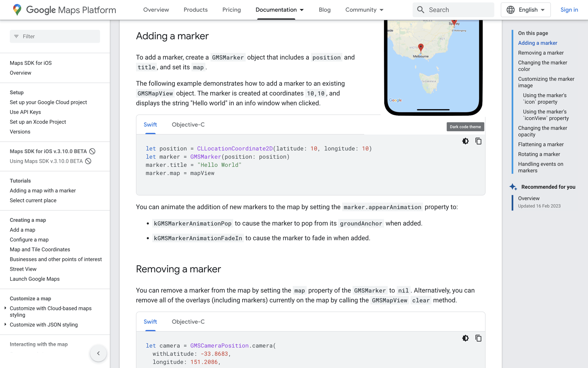588x368 pixels.
Task: Open Versions sidebar link
Action: click(x=20, y=132)
